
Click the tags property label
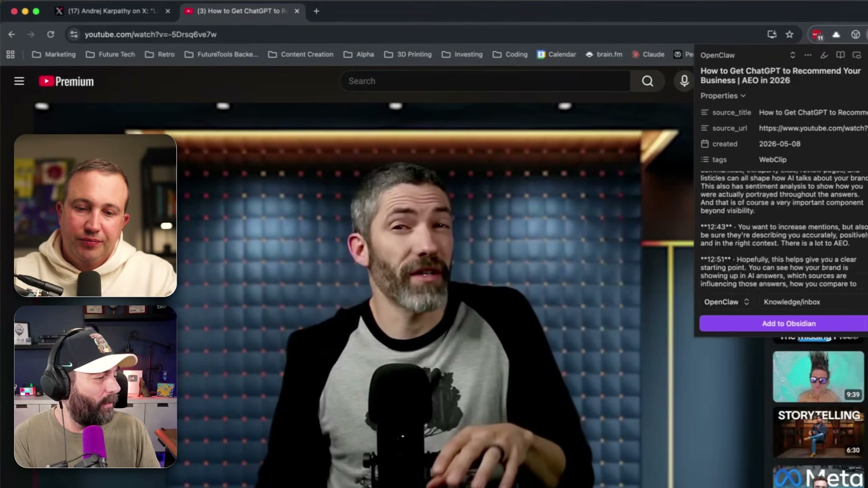pos(719,160)
